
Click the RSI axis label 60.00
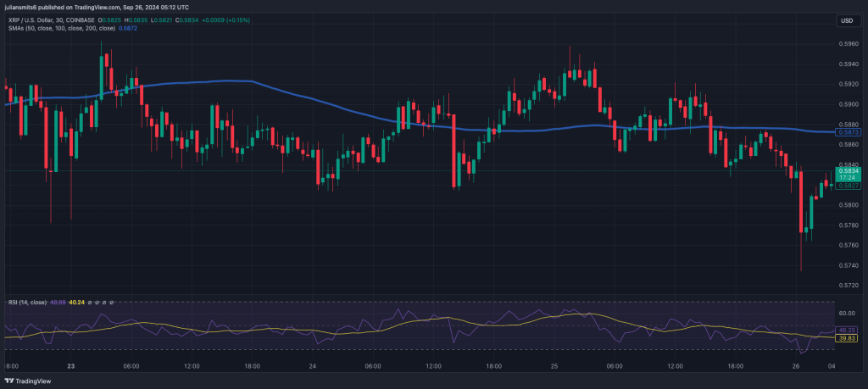(847, 314)
